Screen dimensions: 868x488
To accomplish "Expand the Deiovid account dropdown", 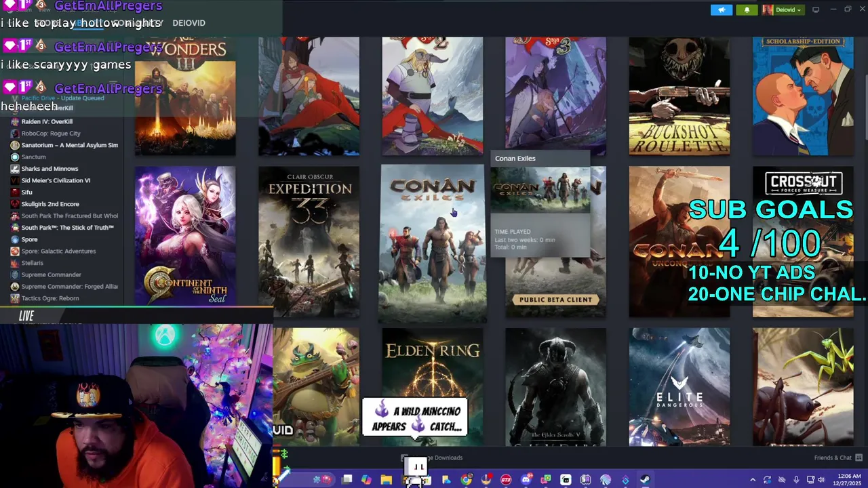I will pos(783,9).
